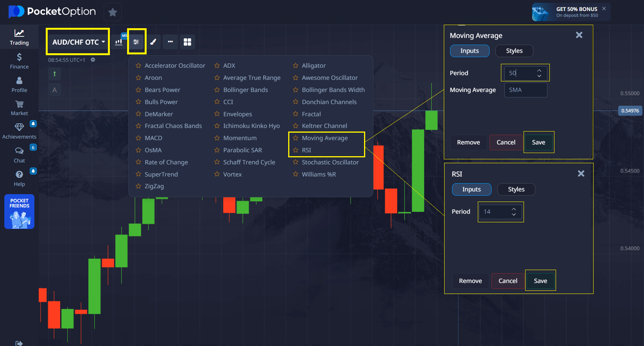The height and width of the screenshot is (346, 644).
Task: Favorite the Moving Average star
Action: [296, 138]
